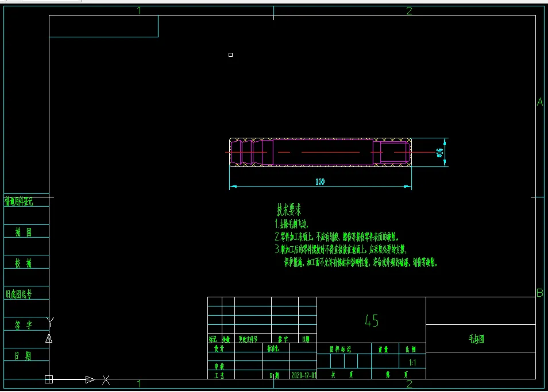The width and height of the screenshot is (548, 392).
Task: Click the 标记 column header in revision table
Action: pyautogui.click(x=213, y=339)
